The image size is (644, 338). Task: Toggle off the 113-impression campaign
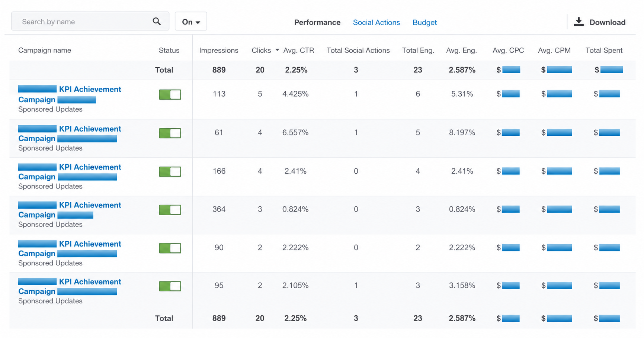coord(170,94)
